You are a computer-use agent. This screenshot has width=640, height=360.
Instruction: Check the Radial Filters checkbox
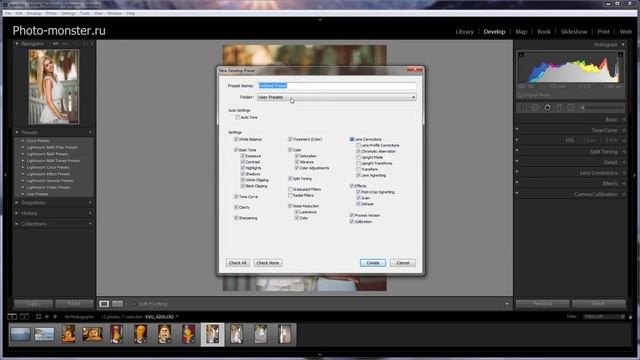click(x=290, y=196)
